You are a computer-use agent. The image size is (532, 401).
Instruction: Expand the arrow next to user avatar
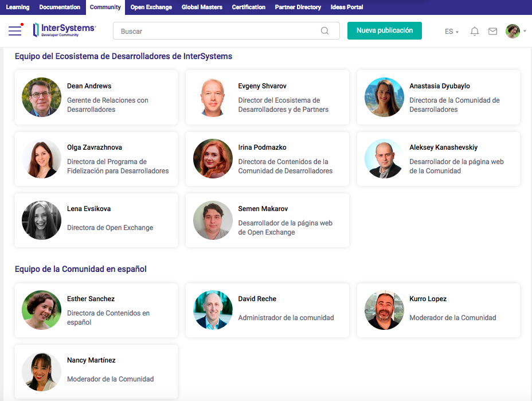tap(525, 32)
